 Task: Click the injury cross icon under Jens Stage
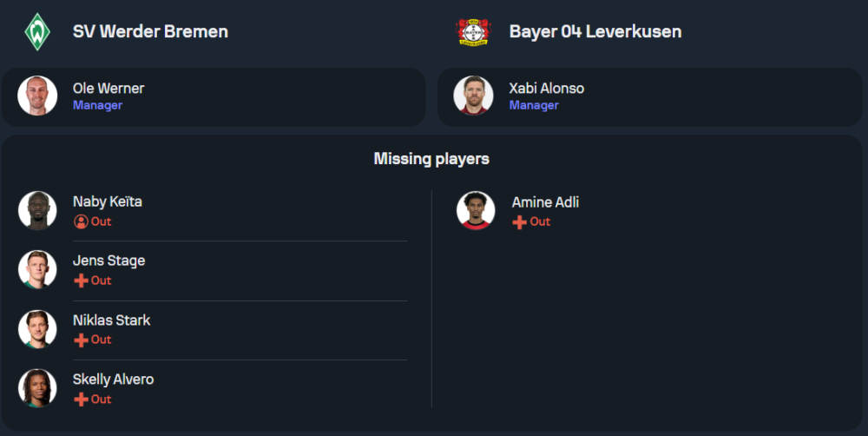81,281
